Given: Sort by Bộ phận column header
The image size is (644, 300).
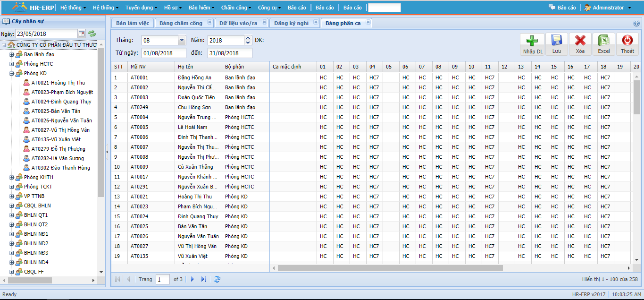Looking at the screenshot, I should (x=245, y=67).
